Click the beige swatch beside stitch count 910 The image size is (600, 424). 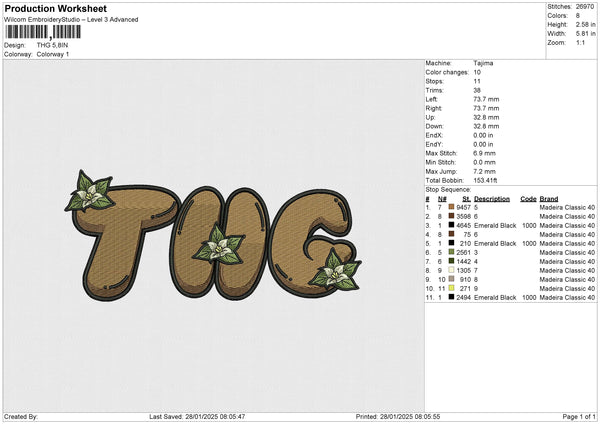click(451, 279)
